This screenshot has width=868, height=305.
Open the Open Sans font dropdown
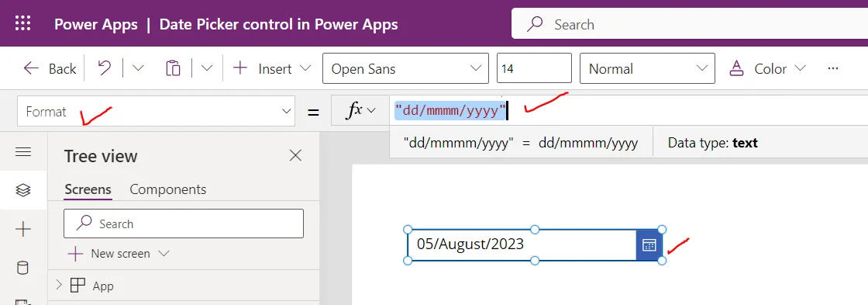click(x=405, y=68)
